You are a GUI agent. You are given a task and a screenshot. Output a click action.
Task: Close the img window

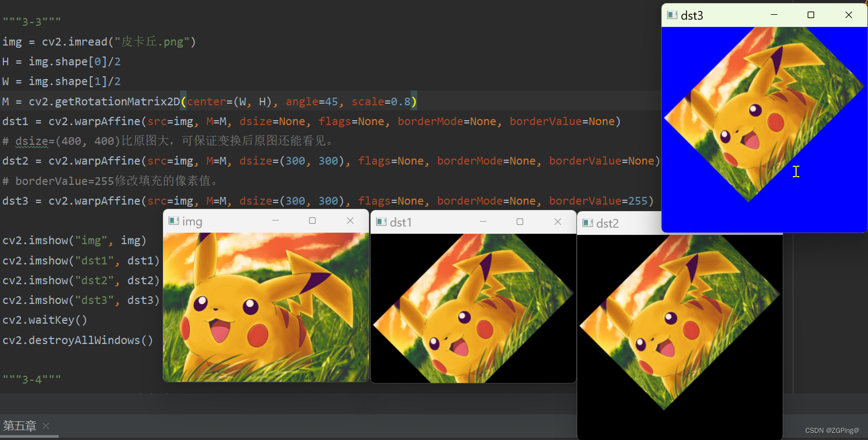[x=350, y=221]
